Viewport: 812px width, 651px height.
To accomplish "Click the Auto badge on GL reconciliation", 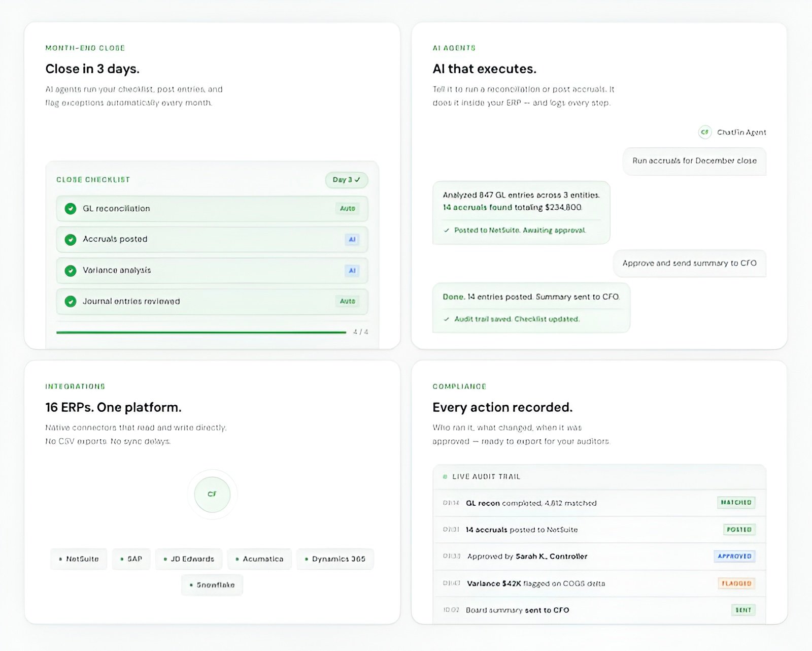I will click(348, 209).
